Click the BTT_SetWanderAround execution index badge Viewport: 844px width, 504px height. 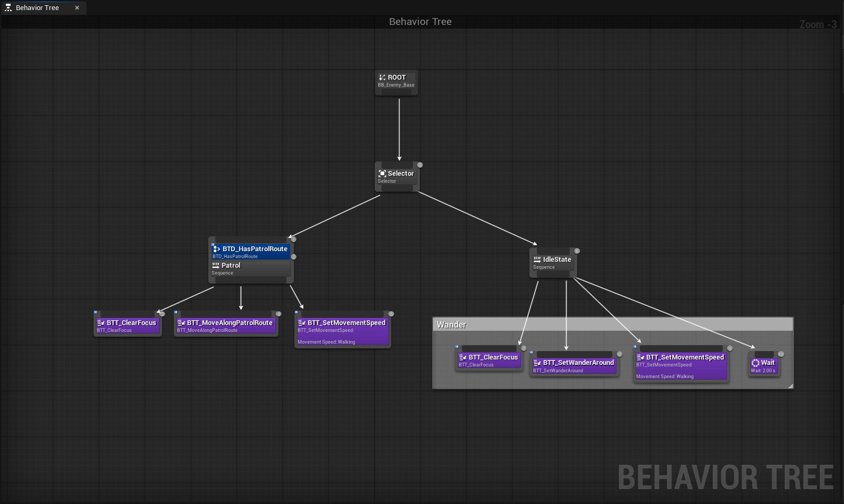pyautogui.click(x=620, y=354)
